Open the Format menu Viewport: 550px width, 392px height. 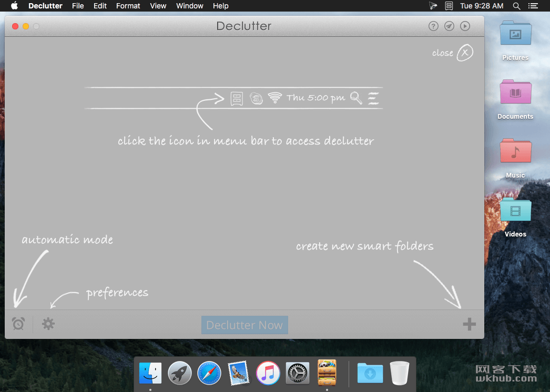pyautogui.click(x=128, y=6)
